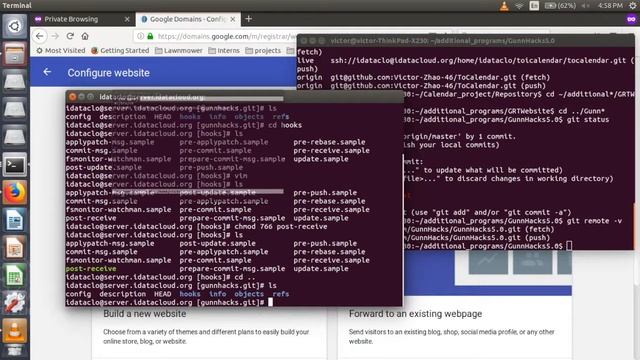This screenshot has height=360, width=640.
Task: Open System Settings wrench dock icon
Action: click(15, 304)
